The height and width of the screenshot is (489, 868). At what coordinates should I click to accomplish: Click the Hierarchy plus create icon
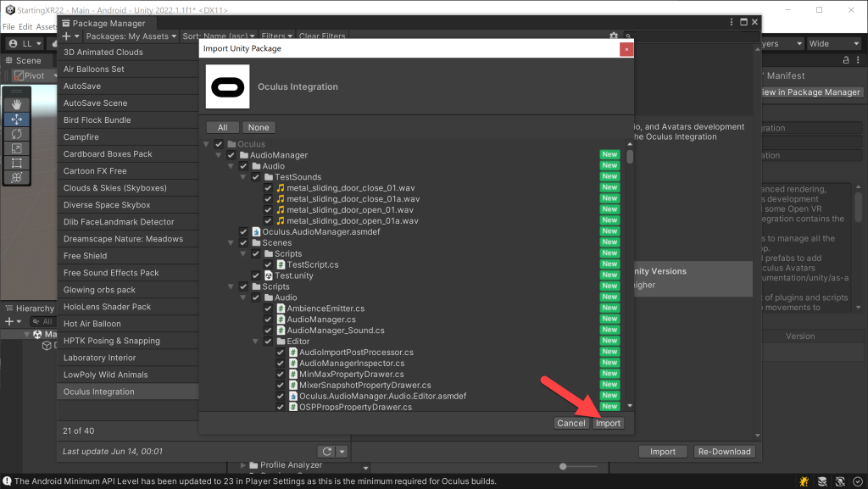[8, 321]
